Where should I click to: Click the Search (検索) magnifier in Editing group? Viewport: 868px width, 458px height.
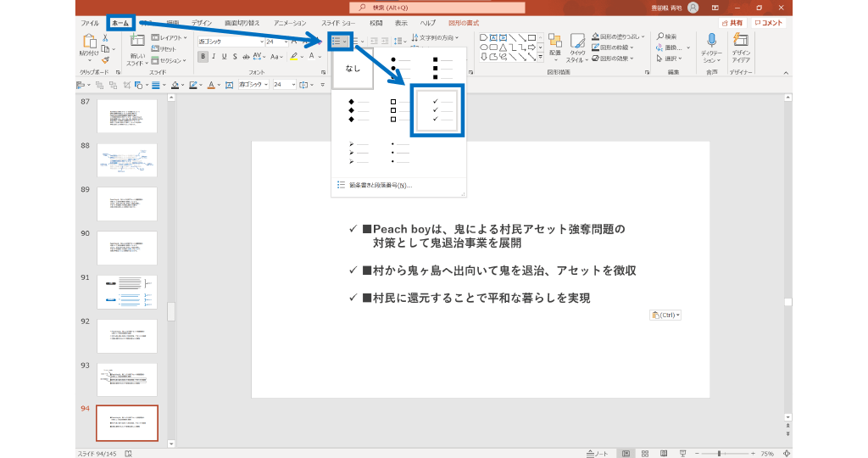point(665,37)
